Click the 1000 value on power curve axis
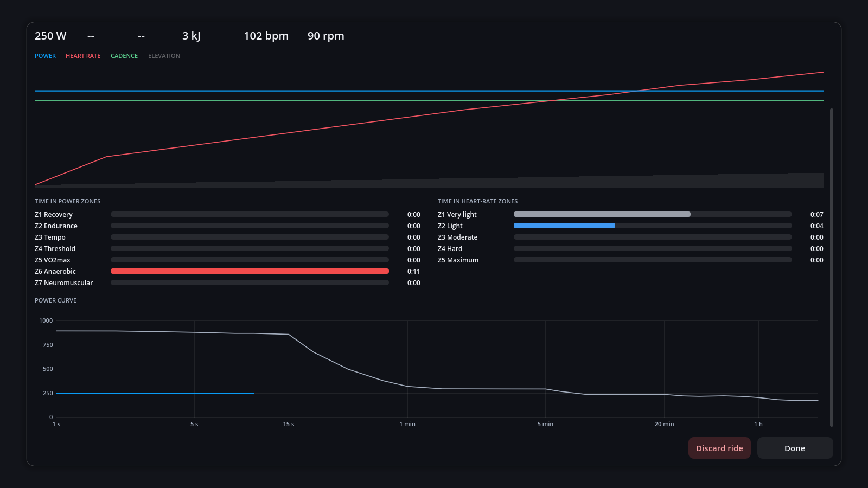This screenshot has height=488, width=868. coord(46,320)
